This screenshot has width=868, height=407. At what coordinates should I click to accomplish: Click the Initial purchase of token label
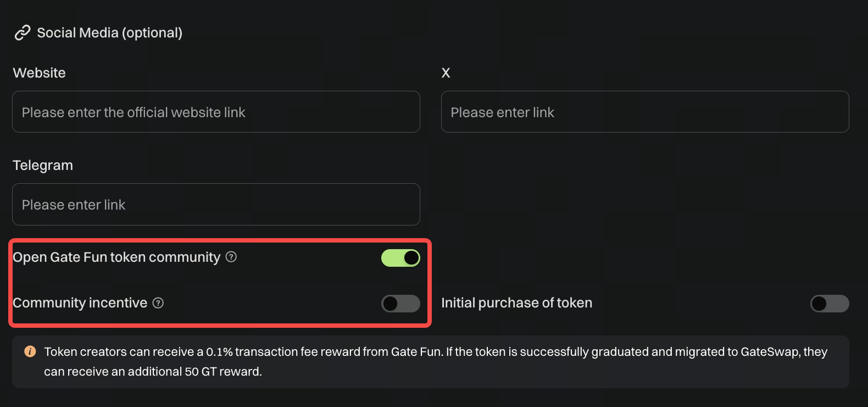[x=516, y=303]
